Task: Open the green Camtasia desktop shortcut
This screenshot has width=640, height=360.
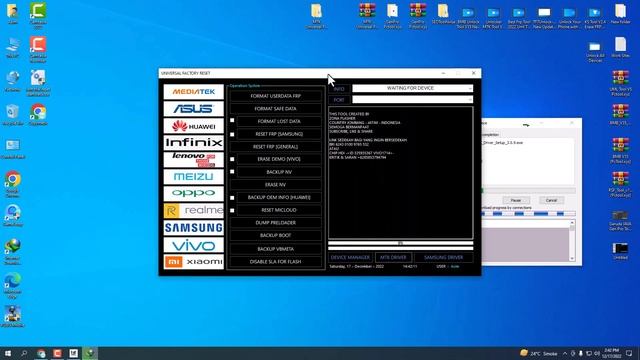Action: 38,16
